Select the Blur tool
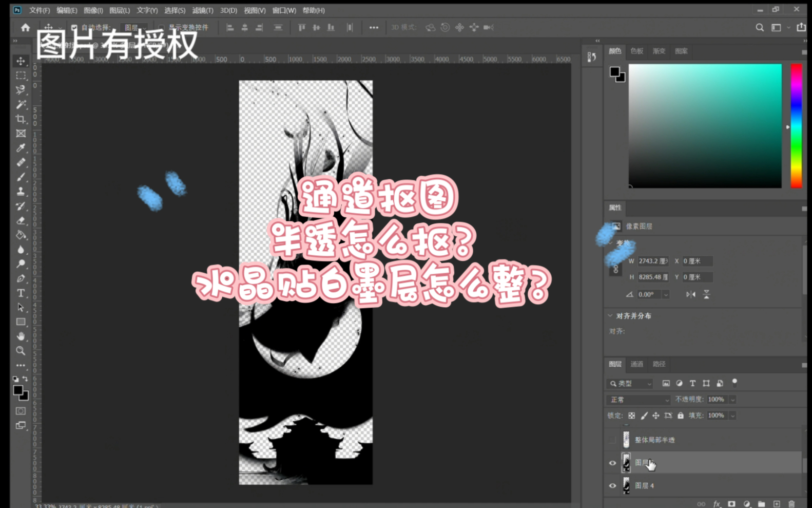 (21, 249)
